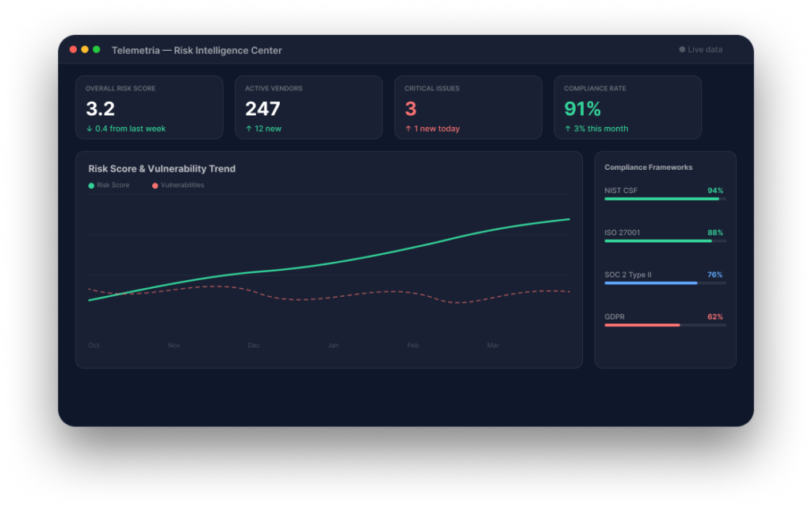Click the yellow minimize window button
Viewport: 812px width, 508px height.
coord(85,49)
